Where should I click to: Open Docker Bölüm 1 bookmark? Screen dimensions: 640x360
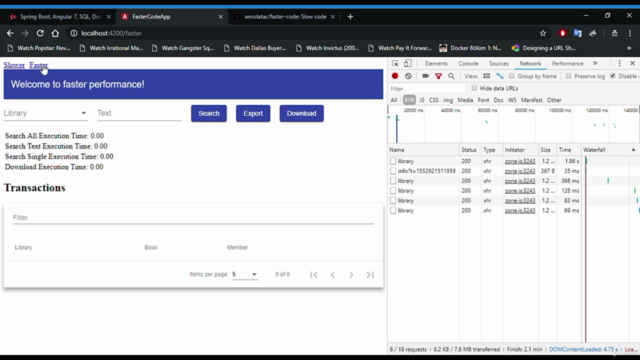coord(471,48)
